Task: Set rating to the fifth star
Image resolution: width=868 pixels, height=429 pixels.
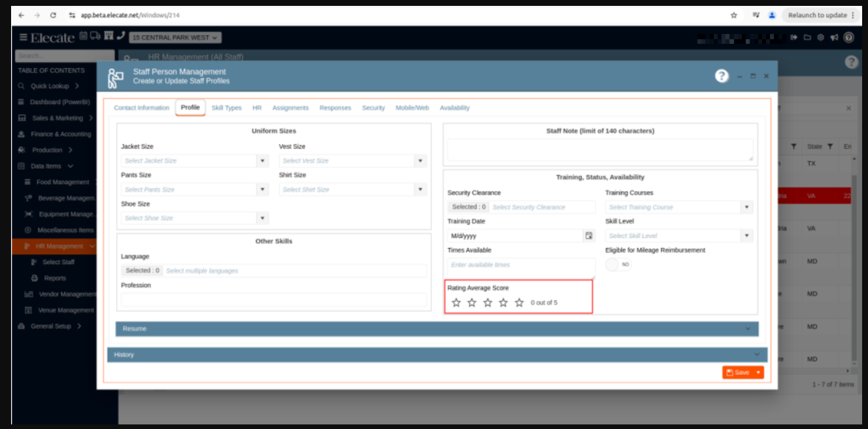Action: pyautogui.click(x=519, y=303)
